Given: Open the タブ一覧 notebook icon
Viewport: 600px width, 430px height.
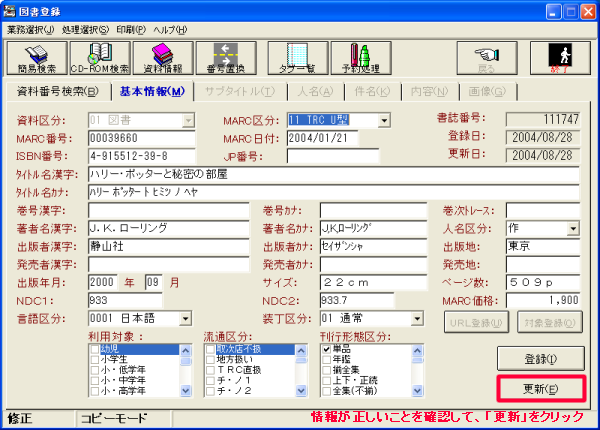Looking at the screenshot, I should 298,58.
